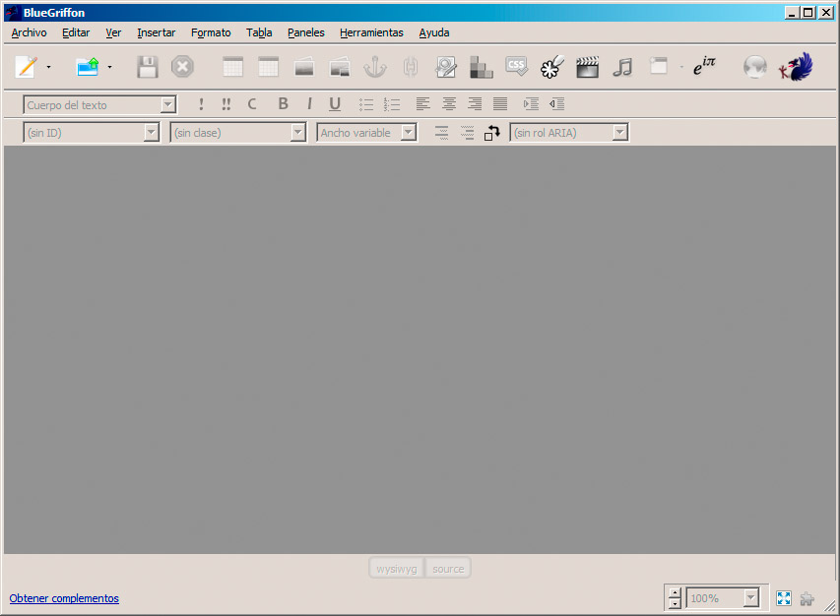Toggle bold formatting B
The image size is (840, 616).
point(283,104)
